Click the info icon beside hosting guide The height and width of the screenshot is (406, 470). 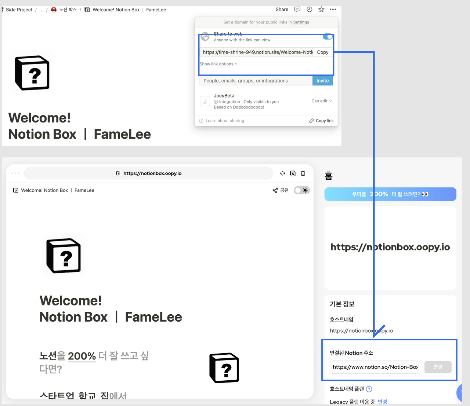(369, 389)
